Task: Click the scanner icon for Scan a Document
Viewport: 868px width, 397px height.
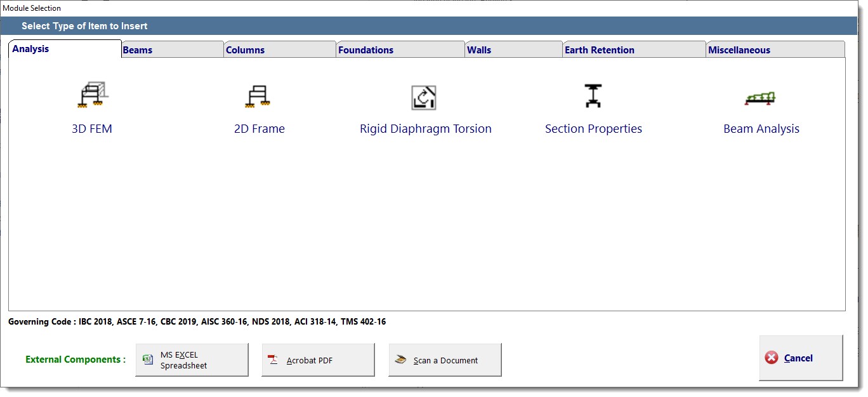Action: [x=400, y=360]
